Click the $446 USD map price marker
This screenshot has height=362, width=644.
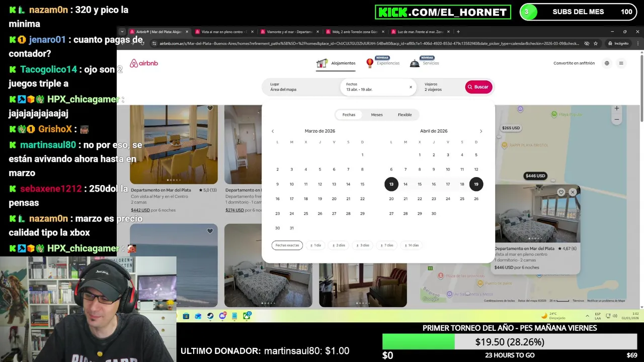click(x=535, y=176)
